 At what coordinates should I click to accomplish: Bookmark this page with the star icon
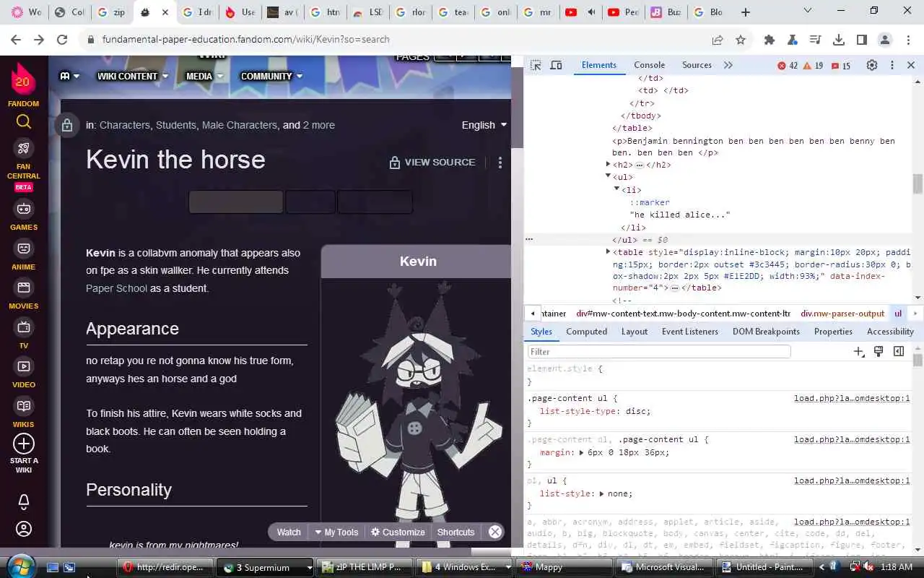point(741,40)
